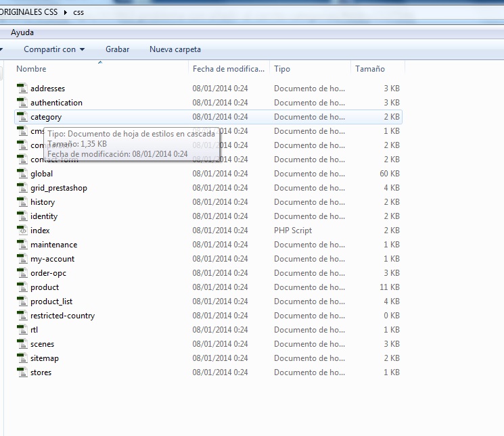Select the my-account file name
The height and width of the screenshot is (436, 504).
click(52, 259)
